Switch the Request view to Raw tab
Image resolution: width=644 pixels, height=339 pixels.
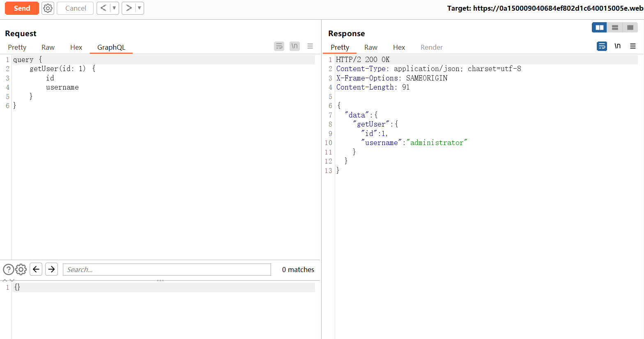pos(48,47)
